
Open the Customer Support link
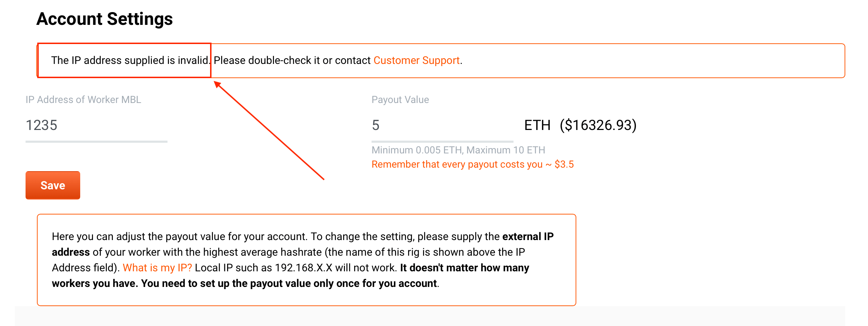coord(416,60)
